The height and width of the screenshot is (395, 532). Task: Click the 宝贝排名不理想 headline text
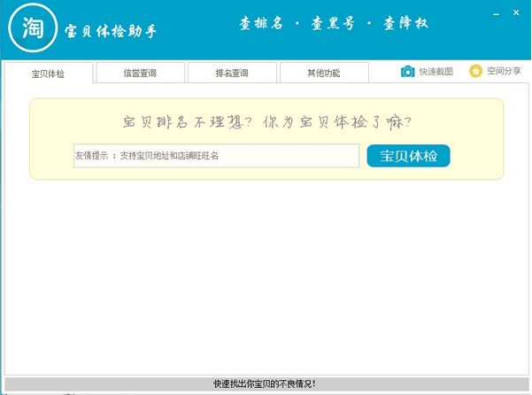coord(266,121)
